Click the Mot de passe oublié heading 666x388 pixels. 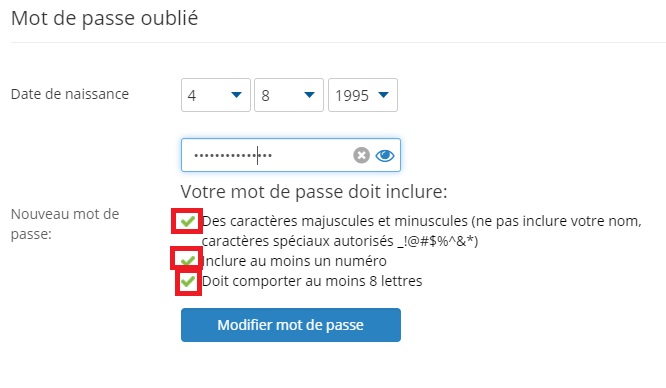104,19
